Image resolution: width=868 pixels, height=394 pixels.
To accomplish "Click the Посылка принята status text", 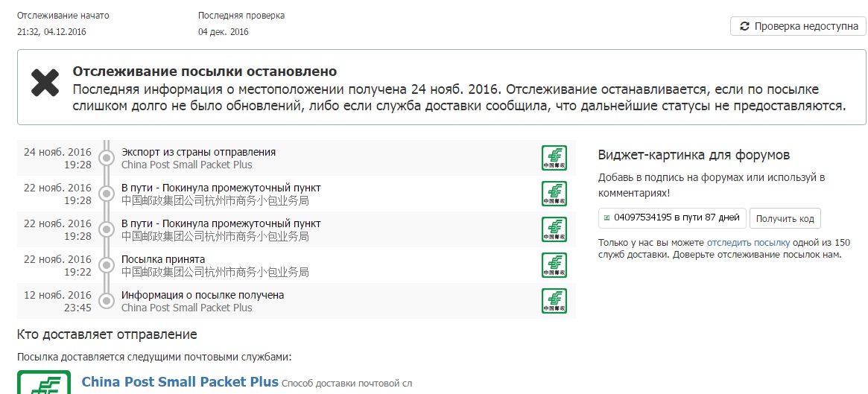I will 163,259.
